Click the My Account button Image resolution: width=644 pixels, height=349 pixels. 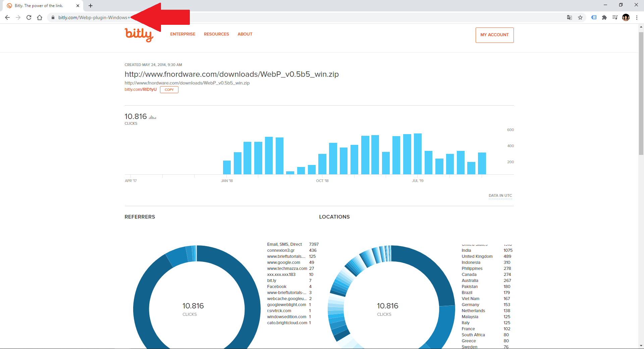[494, 35]
